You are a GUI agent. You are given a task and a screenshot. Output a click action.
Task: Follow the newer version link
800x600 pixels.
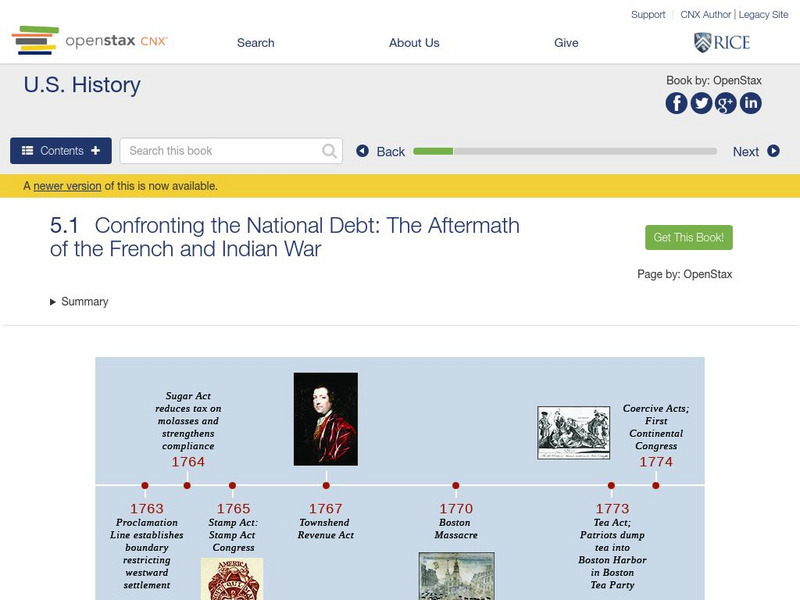(x=67, y=186)
